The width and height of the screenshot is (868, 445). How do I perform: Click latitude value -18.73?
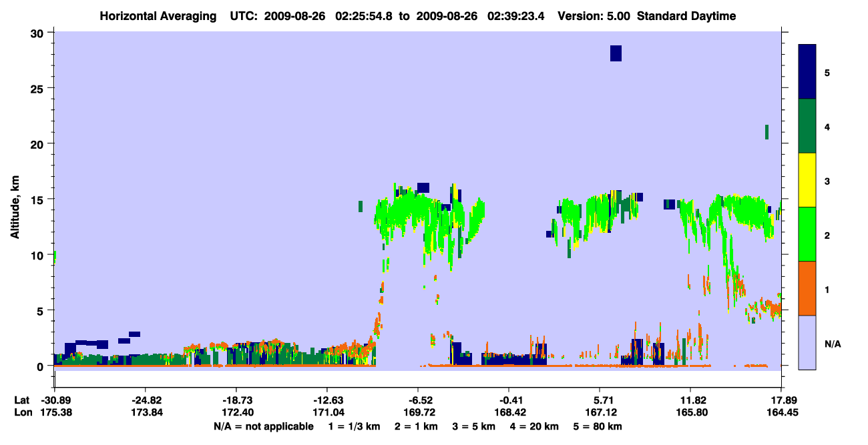236,400
